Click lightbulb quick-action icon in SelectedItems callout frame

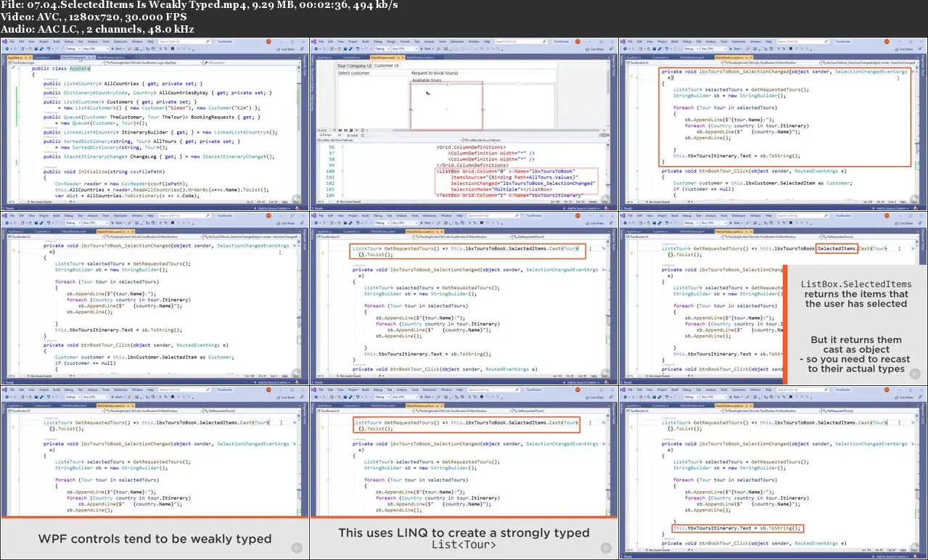click(x=631, y=253)
